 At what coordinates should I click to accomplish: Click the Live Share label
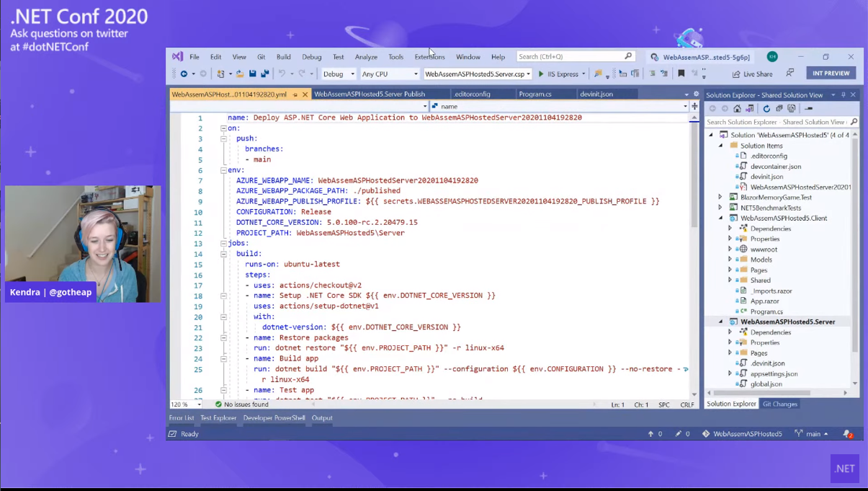pos(758,74)
